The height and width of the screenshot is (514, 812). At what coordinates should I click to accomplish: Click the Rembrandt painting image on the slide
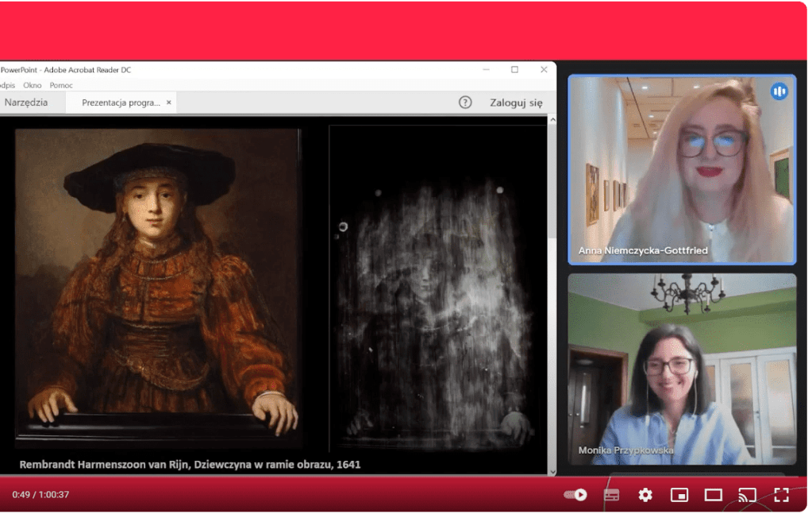159,286
